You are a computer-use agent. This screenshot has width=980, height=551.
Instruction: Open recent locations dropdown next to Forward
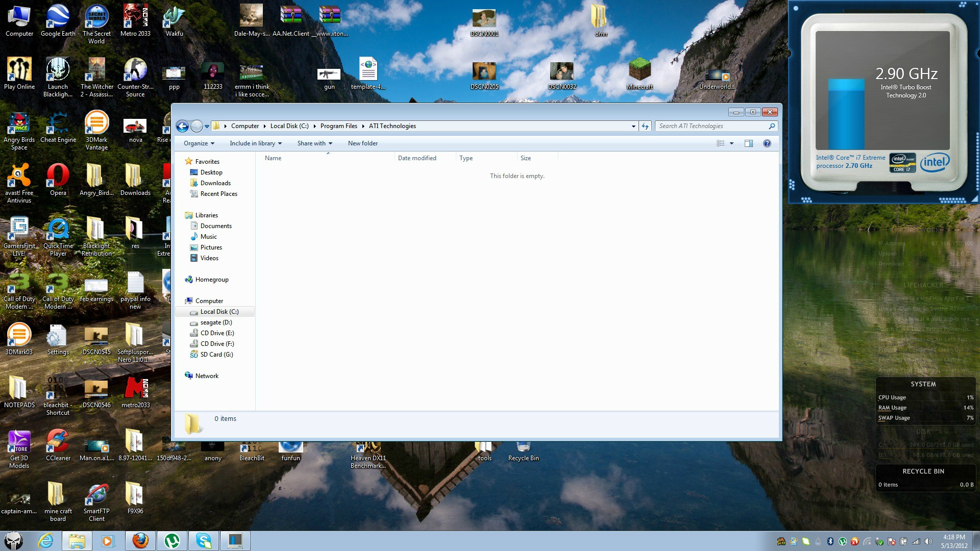pyautogui.click(x=207, y=126)
